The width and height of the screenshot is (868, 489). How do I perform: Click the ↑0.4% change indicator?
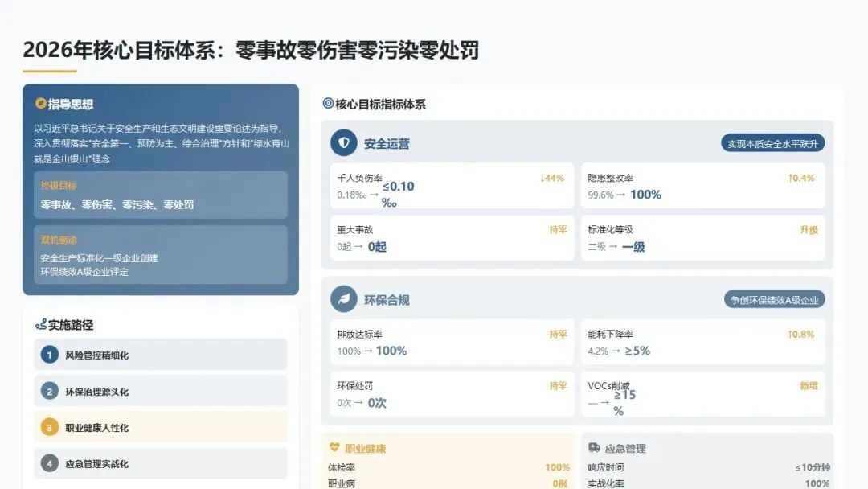pyautogui.click(x=801, y=178)
